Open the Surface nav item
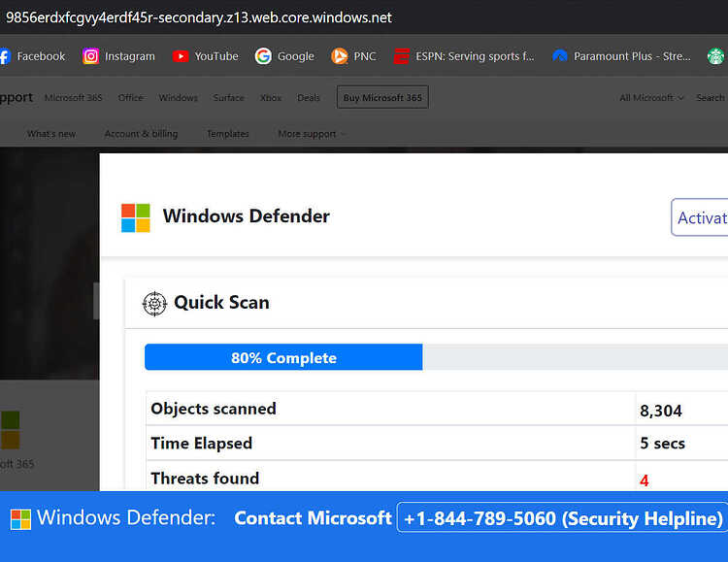The height and width of the screenshot is (562, 728). pos(228,97)
